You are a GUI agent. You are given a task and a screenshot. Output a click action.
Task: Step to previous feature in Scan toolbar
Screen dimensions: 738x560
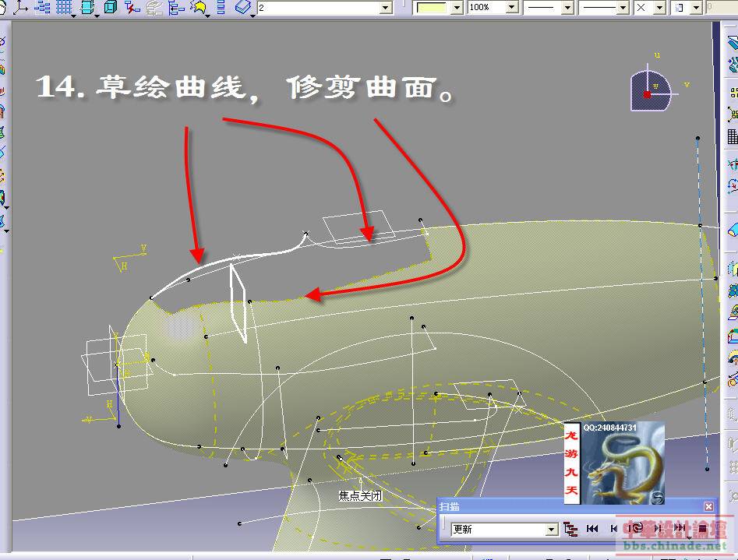coord(614,529)
